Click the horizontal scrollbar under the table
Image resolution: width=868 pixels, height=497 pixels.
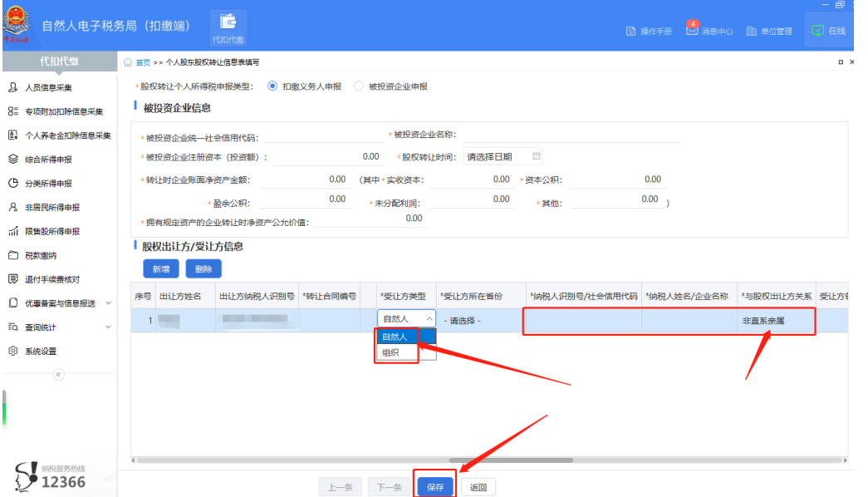click(511, 460)
